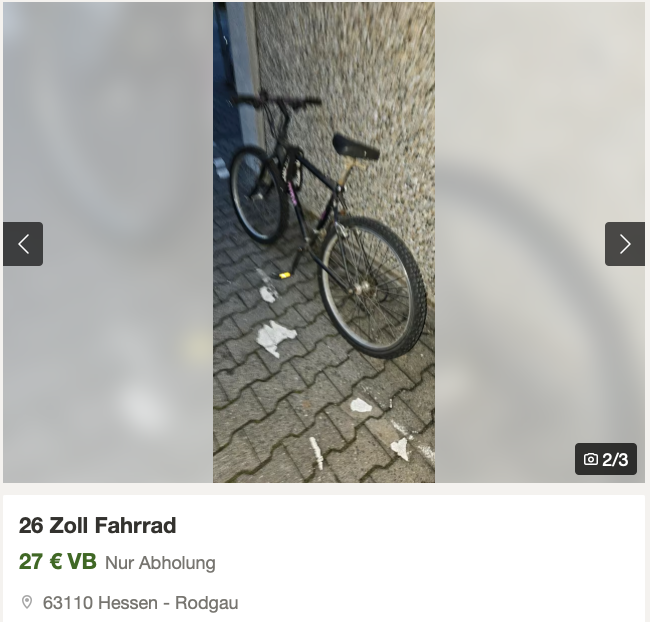Click the camera icon in photo counter
This screenshot has height=622, width=650.
click(590, 459)
